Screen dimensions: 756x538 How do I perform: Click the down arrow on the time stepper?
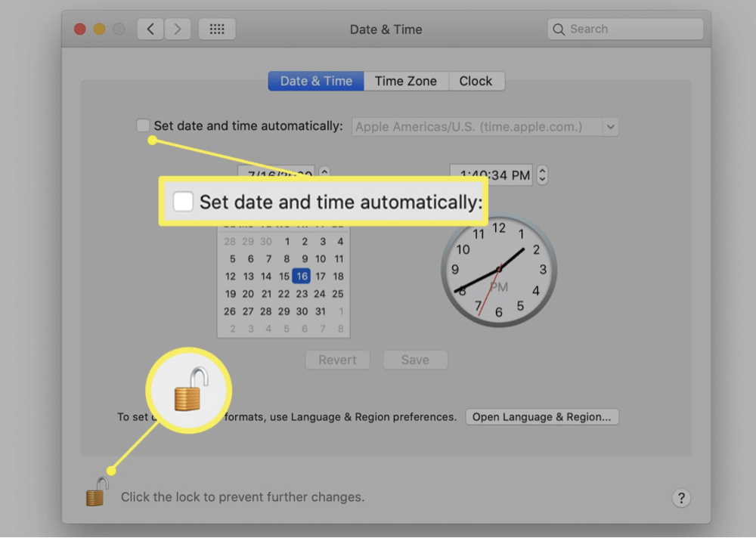click(x=542, y=178)
